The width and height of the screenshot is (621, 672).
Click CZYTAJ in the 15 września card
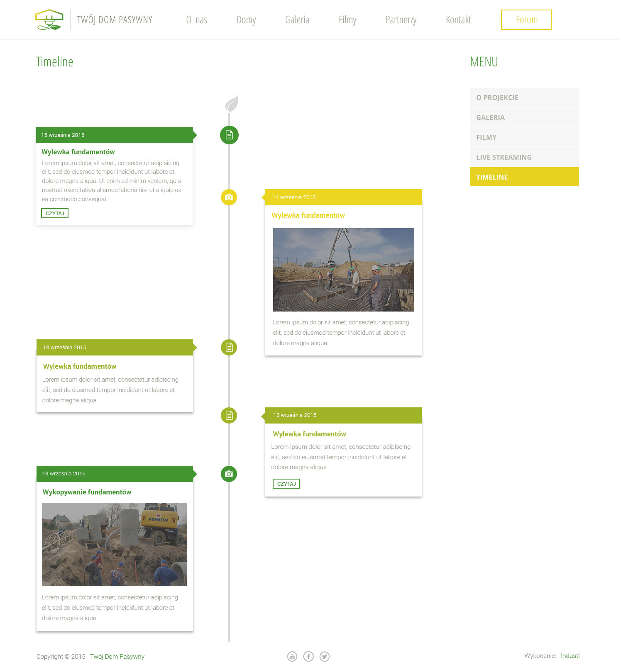click(55, 213)
